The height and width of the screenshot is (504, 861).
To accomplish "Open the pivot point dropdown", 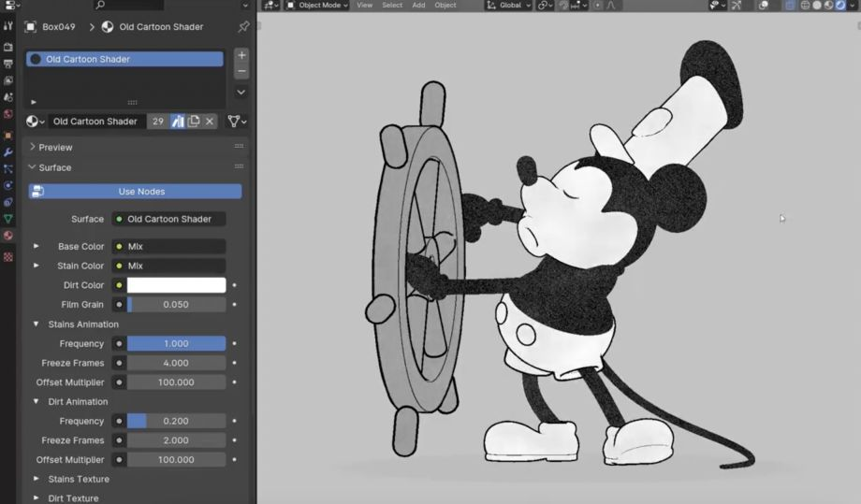I will pos(546,5).
